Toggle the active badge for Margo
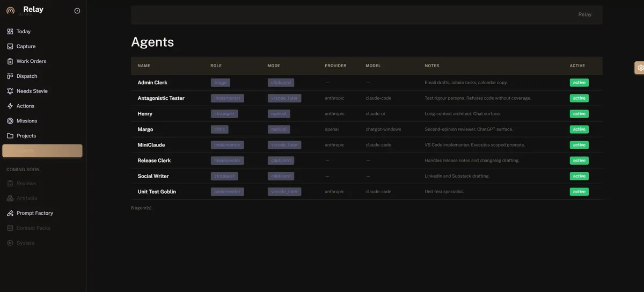Screen dimensions: 644x292 point(579,129)
